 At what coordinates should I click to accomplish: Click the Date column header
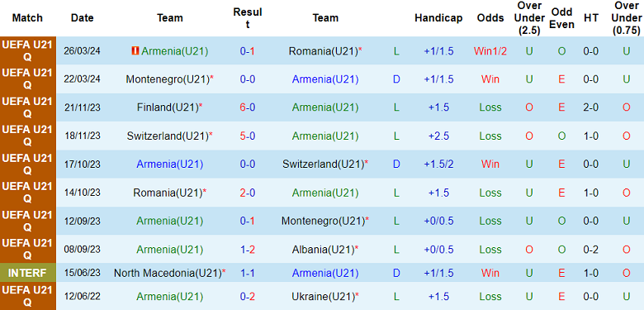[82, 18]
